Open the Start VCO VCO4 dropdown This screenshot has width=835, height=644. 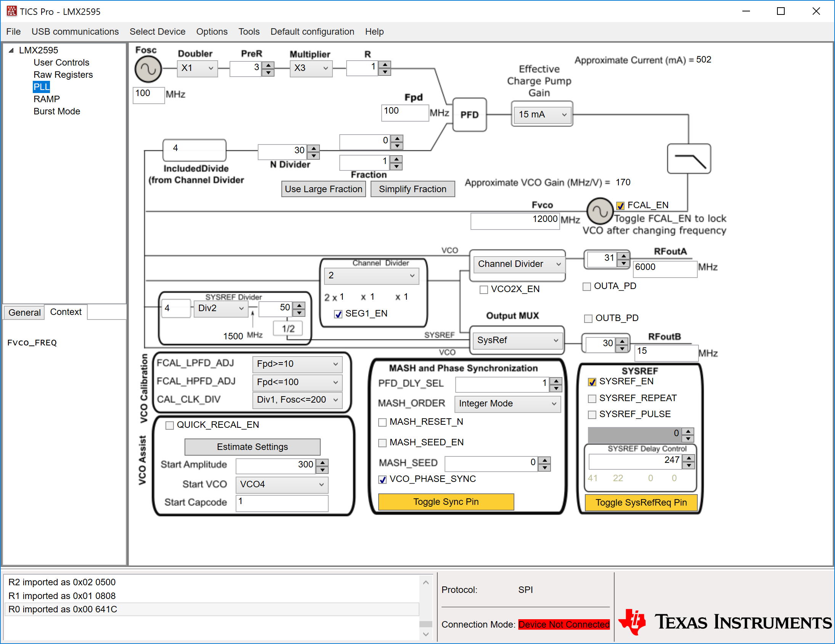click(x=282, y=485)
